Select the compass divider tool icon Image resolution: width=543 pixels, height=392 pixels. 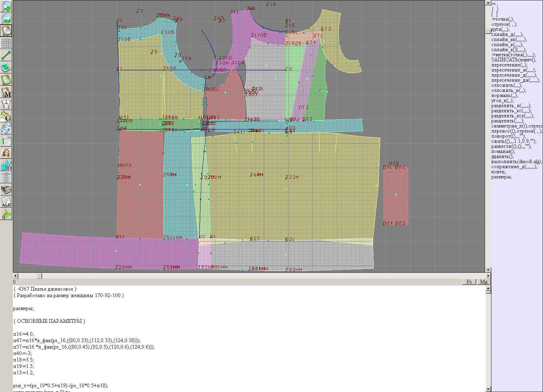click(x=6, y=104)
